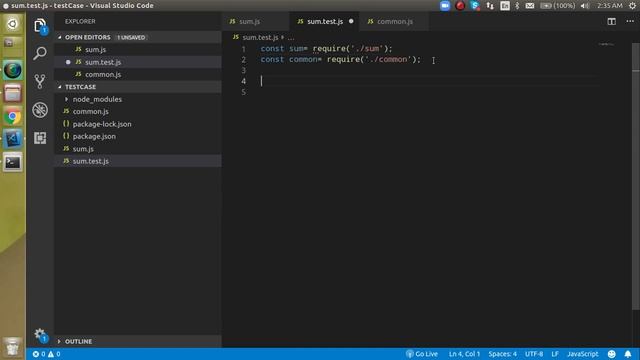The image size is (640, 360).
Task: Open the mail indicator in top bar
Action: (x=530, y=6)
